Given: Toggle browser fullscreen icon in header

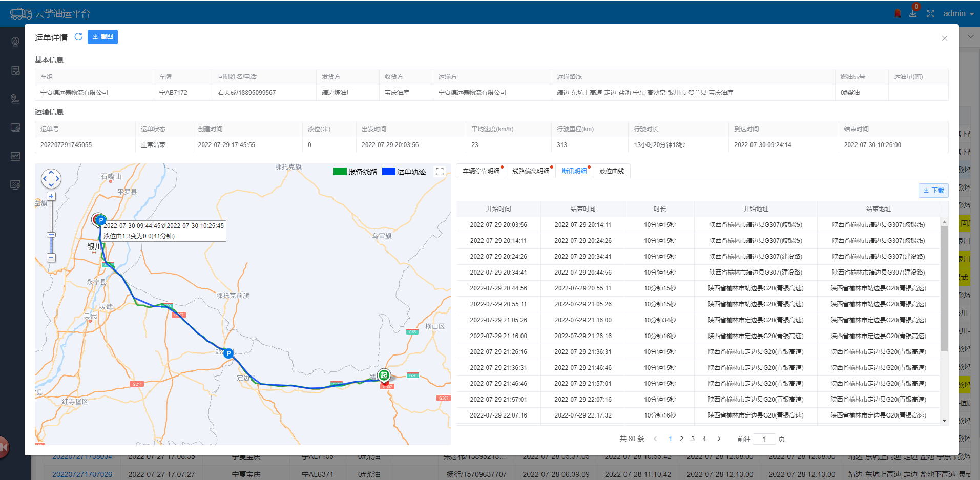Looking at the screenshot, I should tap(930, 14).
